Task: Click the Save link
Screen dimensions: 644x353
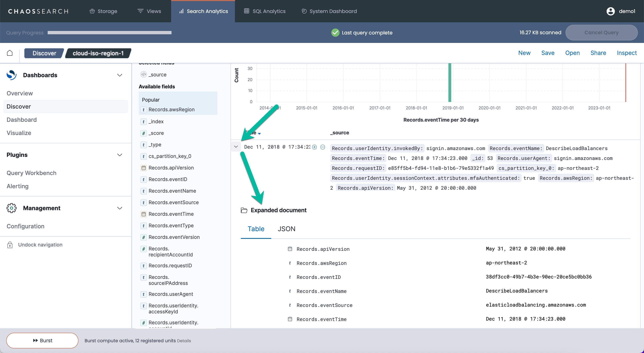Action: pos(548,53)
